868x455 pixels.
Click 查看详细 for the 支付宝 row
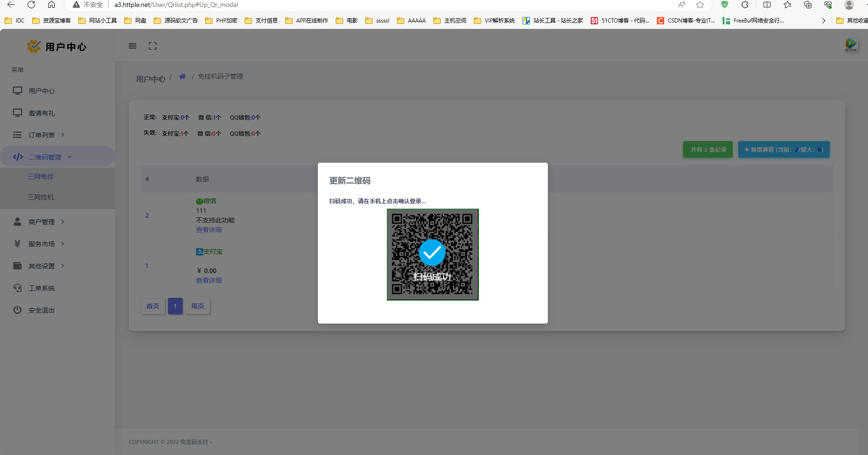(209, 280)
